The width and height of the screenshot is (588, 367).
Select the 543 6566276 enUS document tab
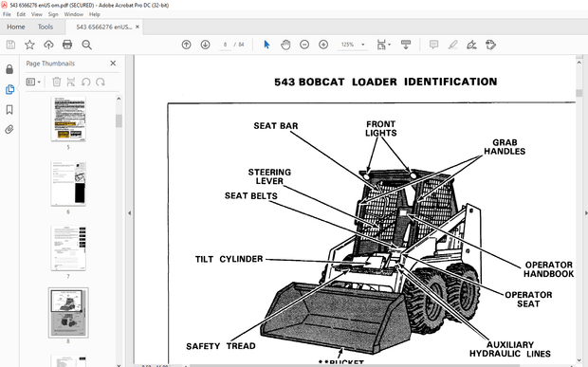(x=104, y=27)
